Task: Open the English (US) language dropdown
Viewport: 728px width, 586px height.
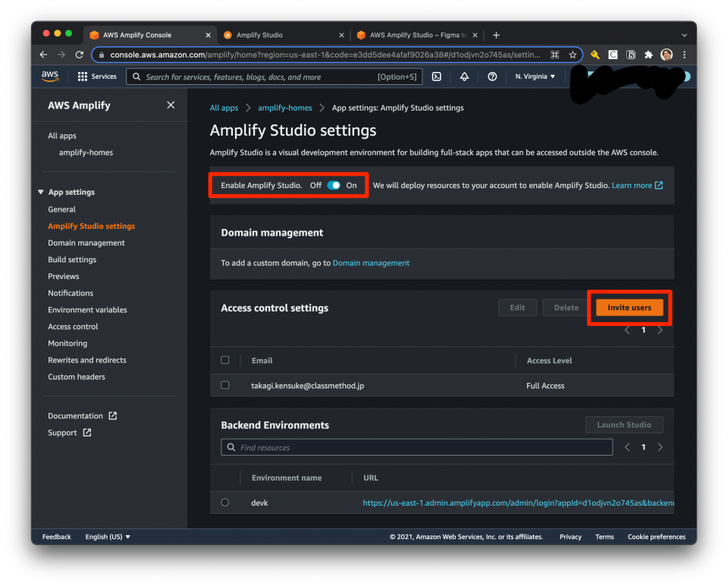Action: (108, 537)
